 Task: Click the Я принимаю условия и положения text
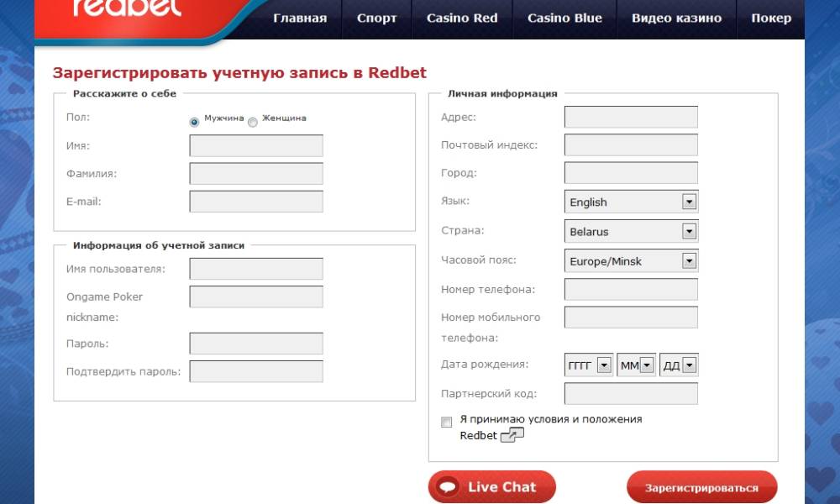(x=551, y=419)
